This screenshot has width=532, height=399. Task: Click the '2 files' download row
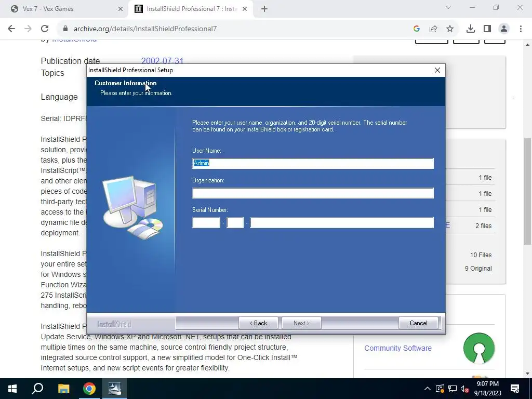484,225
